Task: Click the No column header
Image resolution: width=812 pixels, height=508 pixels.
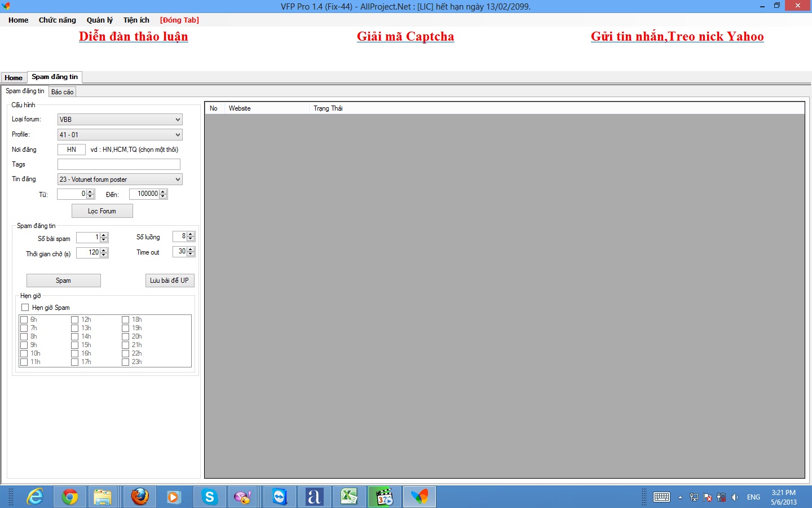Action: click(x=215, y=108)
